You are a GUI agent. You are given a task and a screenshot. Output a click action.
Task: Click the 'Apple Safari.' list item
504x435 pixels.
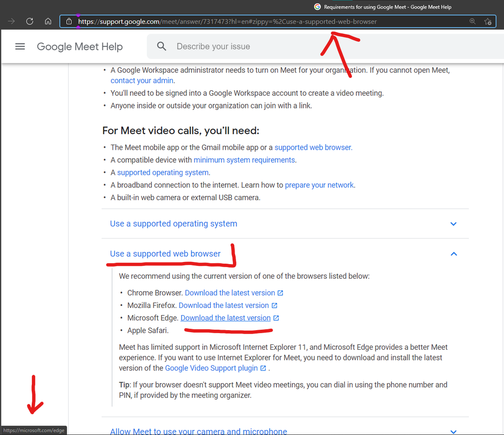148,330
